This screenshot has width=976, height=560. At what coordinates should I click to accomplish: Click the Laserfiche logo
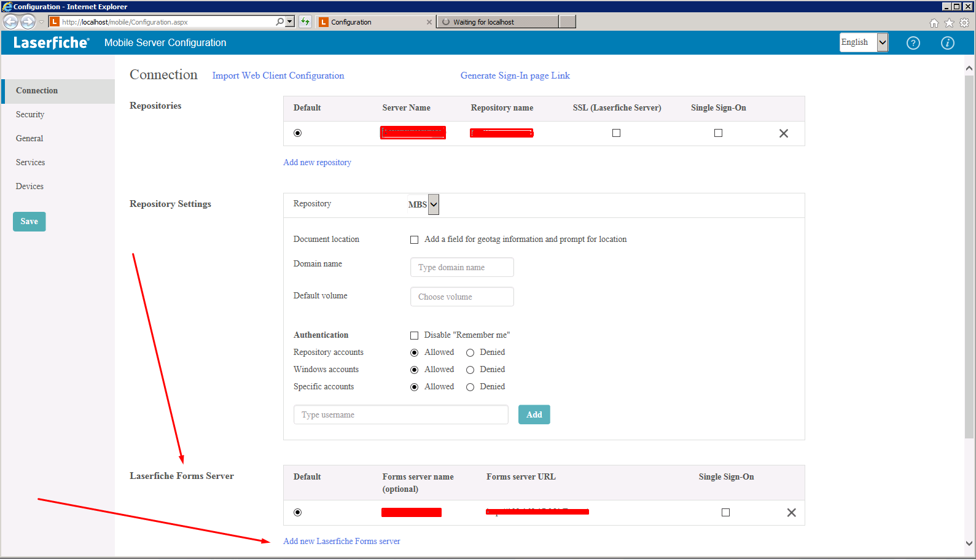point(52,42)
